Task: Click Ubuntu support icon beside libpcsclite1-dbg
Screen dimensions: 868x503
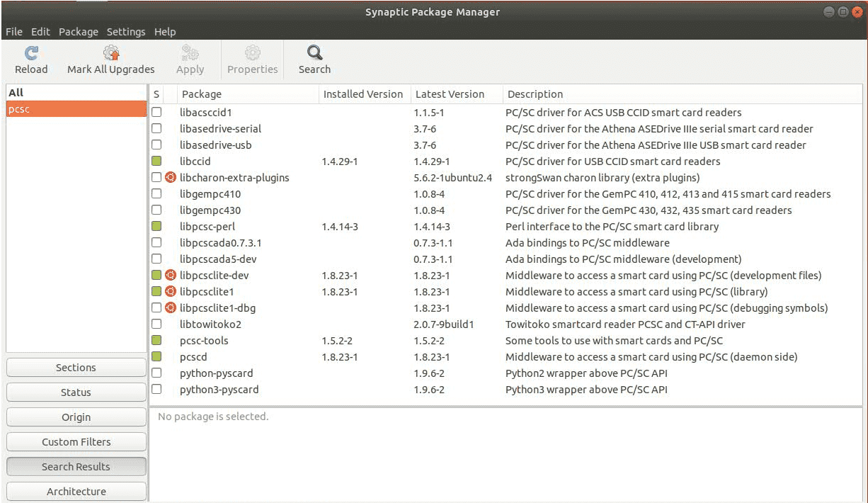Action: (x=170, y=308)
